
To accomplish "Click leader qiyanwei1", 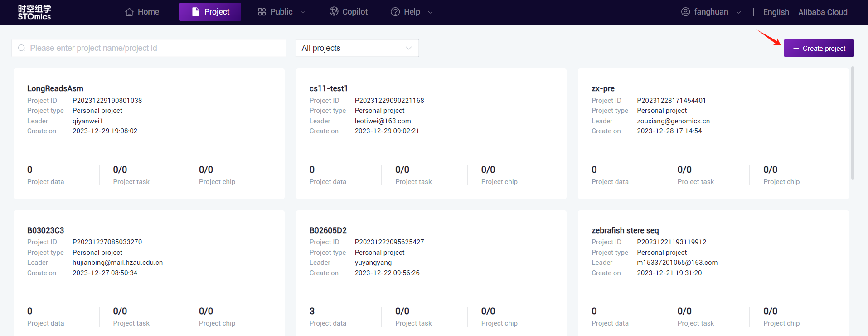I will point(87,121).
